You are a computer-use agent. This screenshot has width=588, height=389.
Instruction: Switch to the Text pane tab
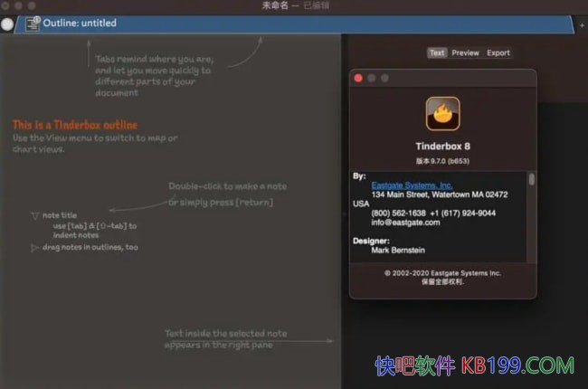[437, 53]
